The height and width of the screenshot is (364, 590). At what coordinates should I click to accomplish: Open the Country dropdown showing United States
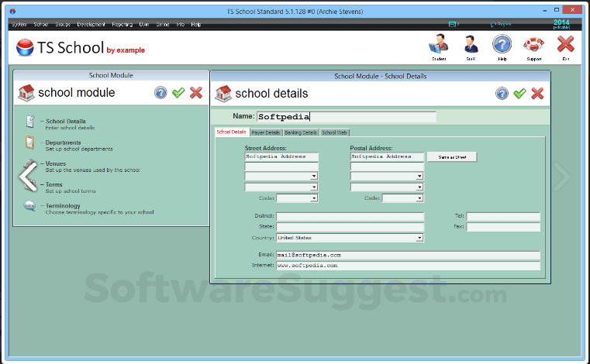[x=419, y=238]
